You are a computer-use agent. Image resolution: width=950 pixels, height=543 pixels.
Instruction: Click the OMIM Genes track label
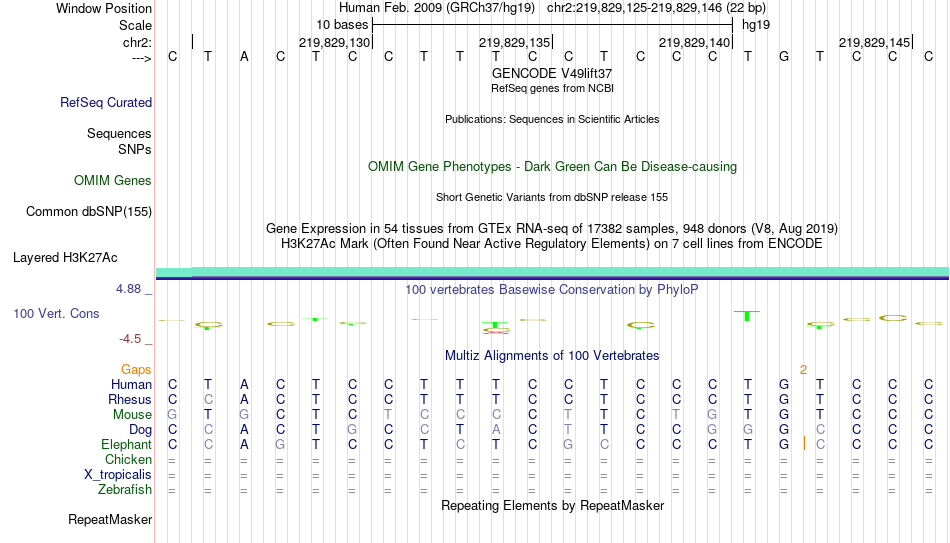pos(112,181)
